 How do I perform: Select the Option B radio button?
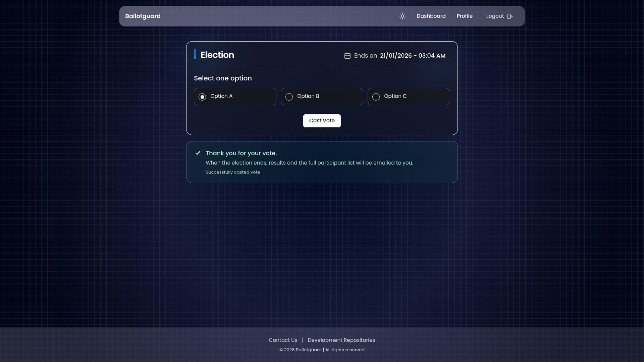pyautogui.click(x=289, y=97)
